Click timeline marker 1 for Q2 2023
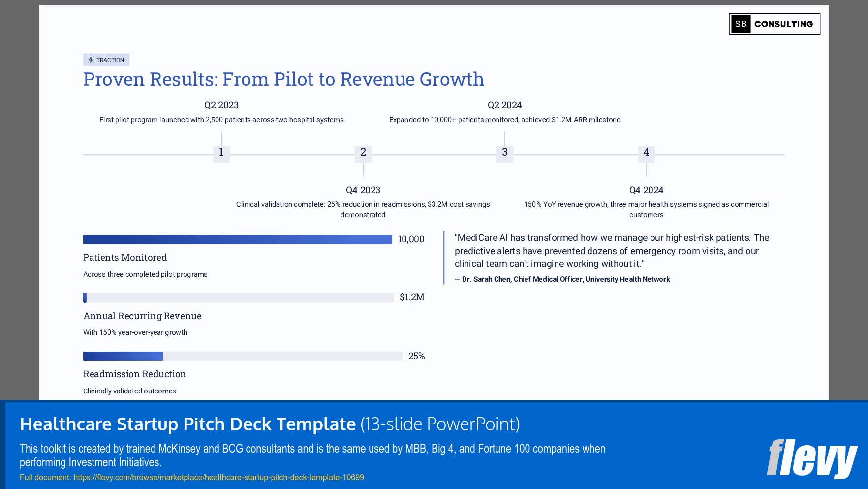This screenshot has width=868, height=489. pyautogui.click(x=221, y=154)
